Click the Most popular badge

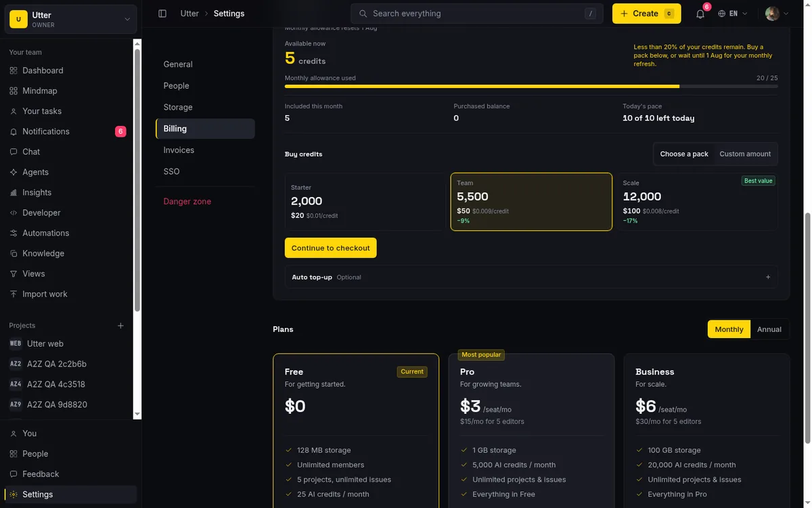pyautogui.click(x=481, y=355)
